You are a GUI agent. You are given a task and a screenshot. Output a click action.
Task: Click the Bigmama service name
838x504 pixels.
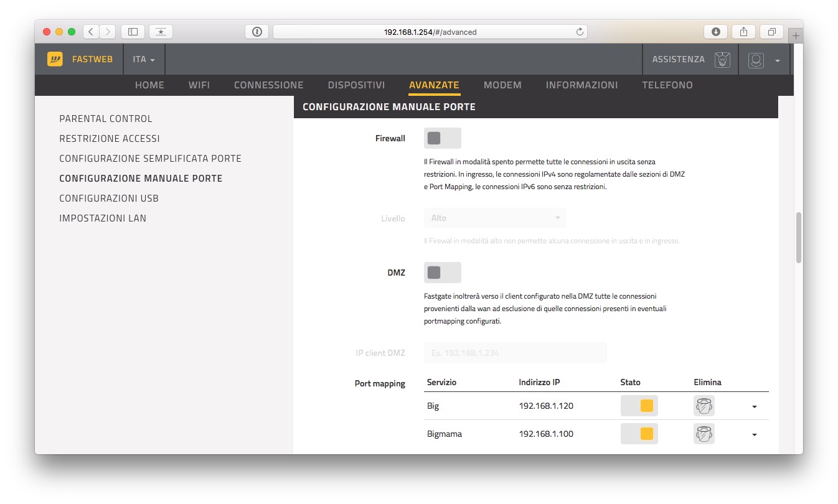445,434
